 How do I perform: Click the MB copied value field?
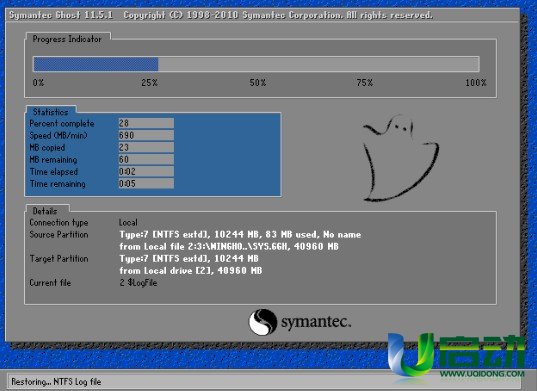(146, 147)
